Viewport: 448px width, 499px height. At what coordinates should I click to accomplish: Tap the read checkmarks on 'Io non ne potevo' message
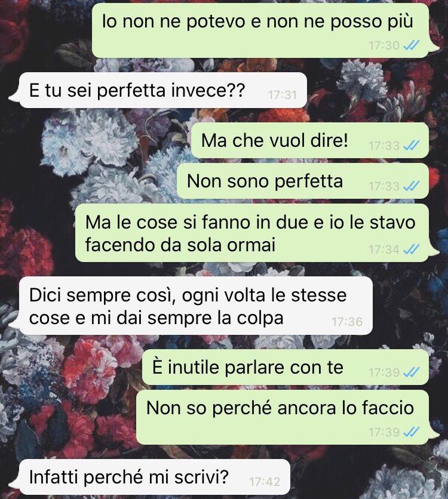[411, 46]
